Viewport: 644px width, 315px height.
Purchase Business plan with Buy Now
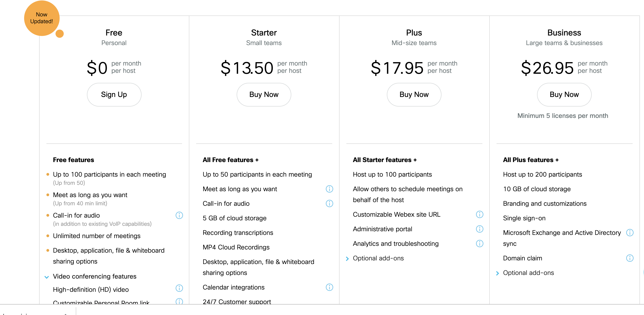click(x=564, y=94)
